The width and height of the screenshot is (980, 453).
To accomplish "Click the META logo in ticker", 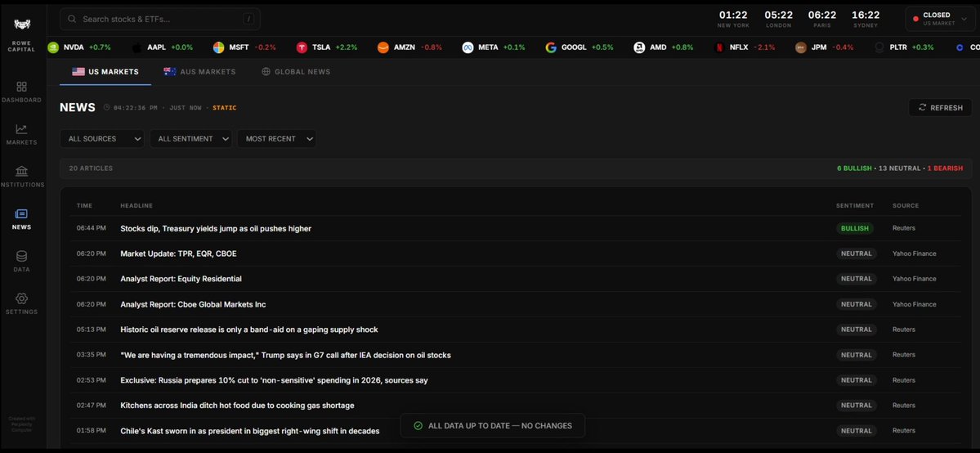I will point(468,47).
